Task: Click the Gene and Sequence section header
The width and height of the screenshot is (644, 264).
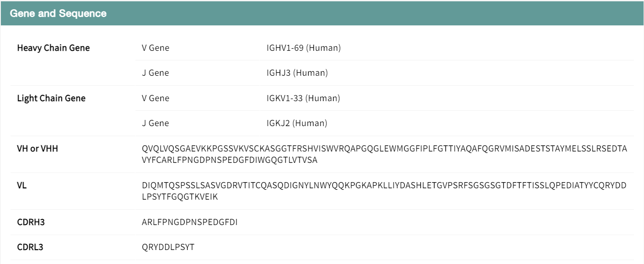Action: point(58,14)
